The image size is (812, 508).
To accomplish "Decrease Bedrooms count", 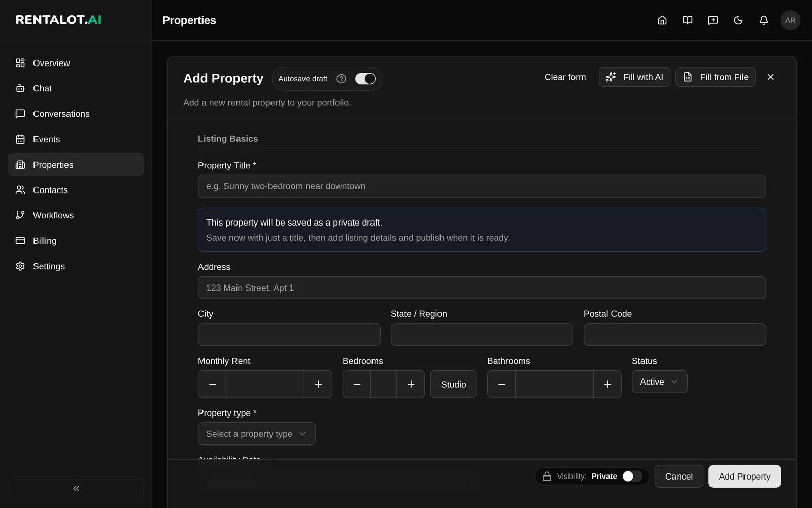I will coord(357,384).
